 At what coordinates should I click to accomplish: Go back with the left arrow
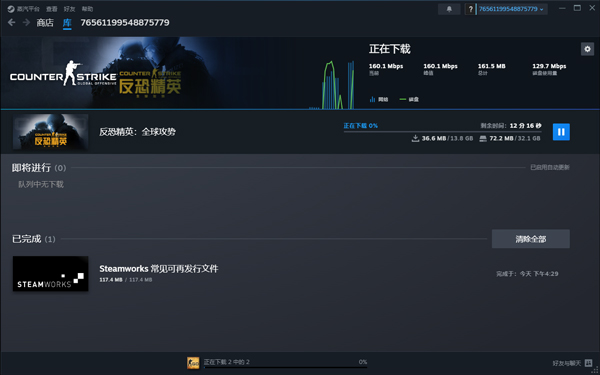(11, 23)
